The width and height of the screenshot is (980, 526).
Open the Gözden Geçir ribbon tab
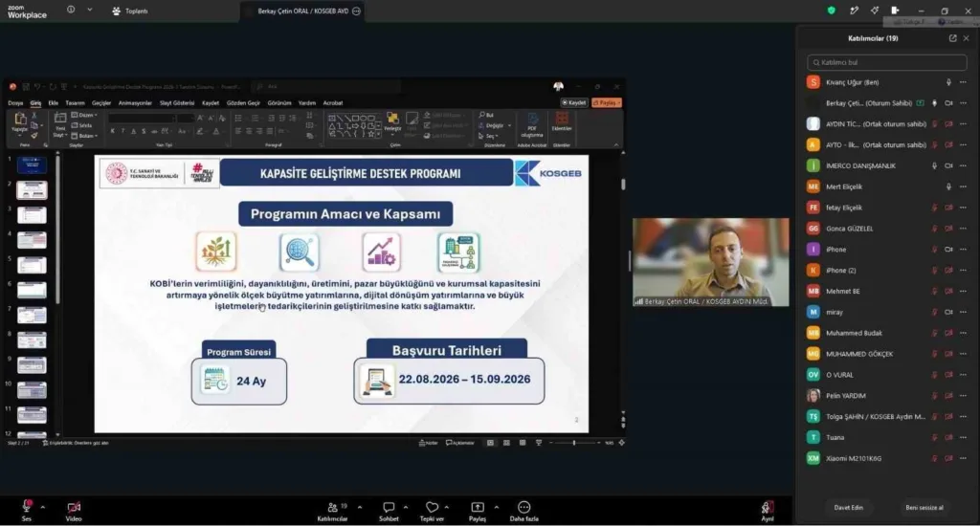(243, 103)
